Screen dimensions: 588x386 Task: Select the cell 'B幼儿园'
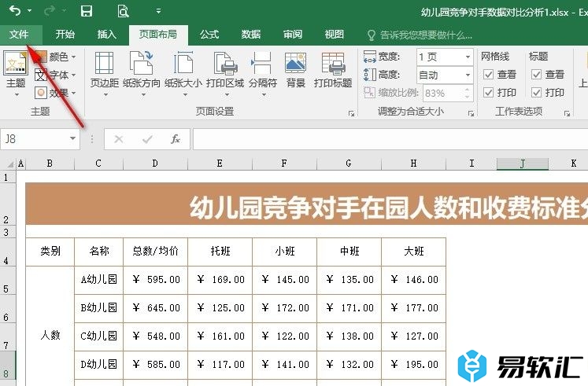coord(99,308)
